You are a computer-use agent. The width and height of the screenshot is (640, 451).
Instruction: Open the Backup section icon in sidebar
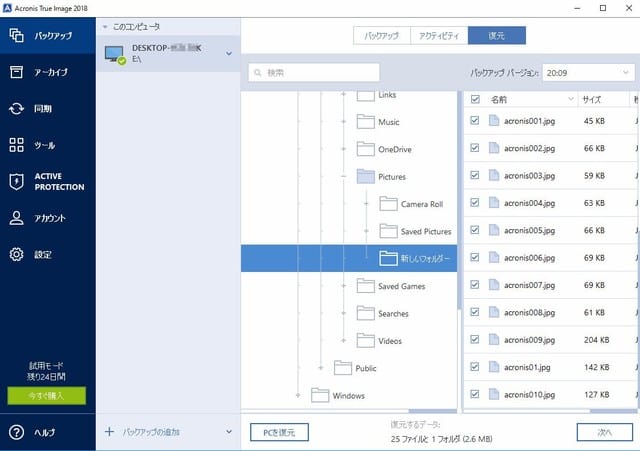pyautogui.click(x=16, y=35)
